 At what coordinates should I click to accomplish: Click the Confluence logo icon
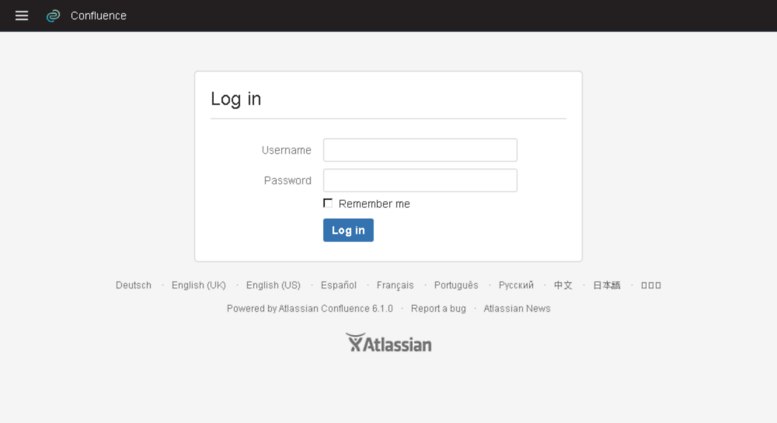pyautogui.click(x=53, y=16)
